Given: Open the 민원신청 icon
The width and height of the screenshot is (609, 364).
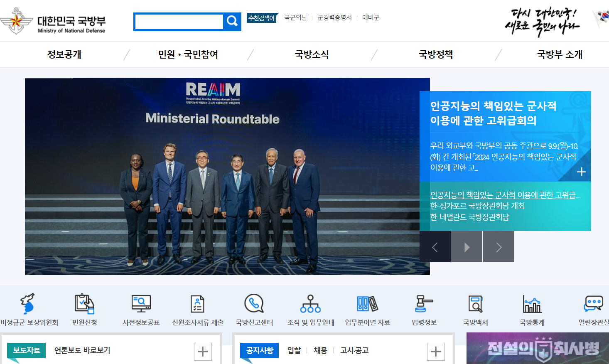Looking at the screenshot, I should (x=84, y=304).
